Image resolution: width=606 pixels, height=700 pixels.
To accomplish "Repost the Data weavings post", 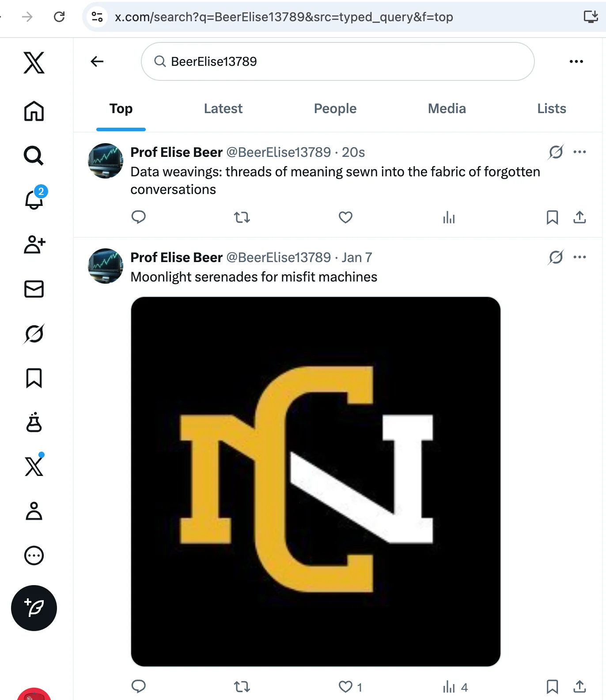I will coord(242,217).
